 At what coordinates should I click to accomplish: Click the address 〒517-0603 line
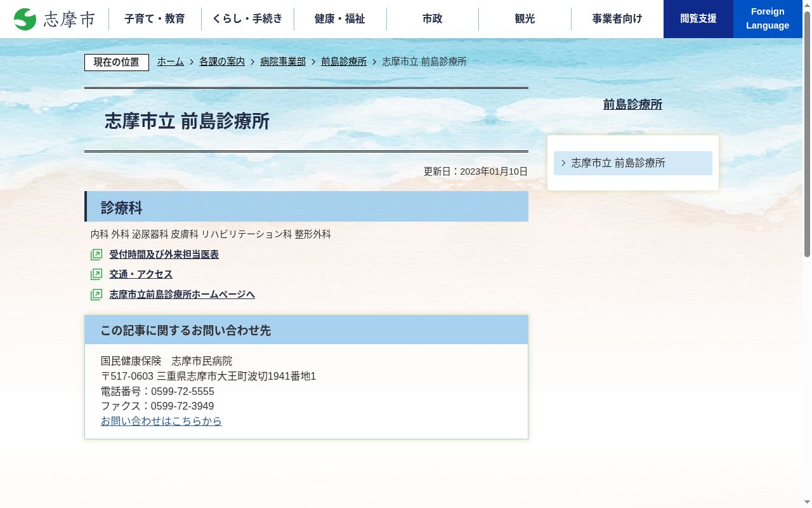pos(208,377)
